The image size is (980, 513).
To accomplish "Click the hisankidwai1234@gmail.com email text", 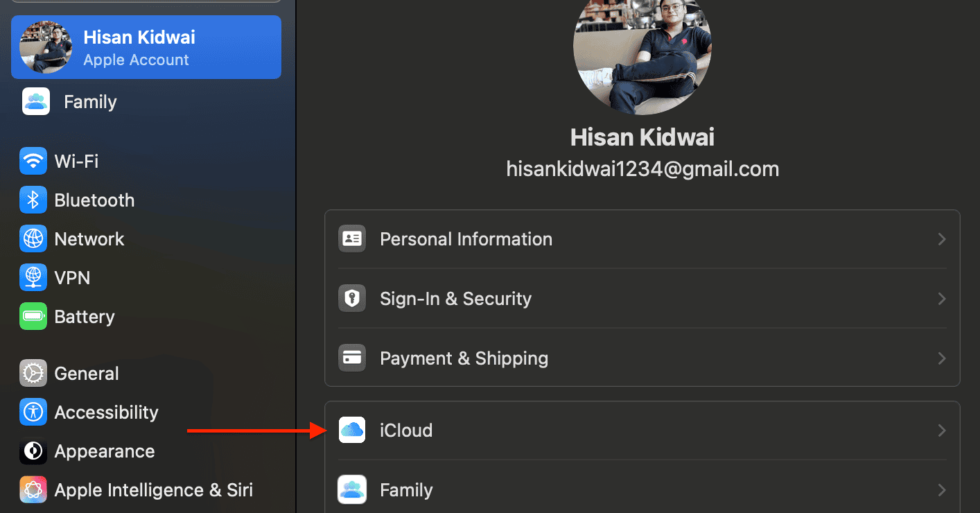I will pos(642,168).
